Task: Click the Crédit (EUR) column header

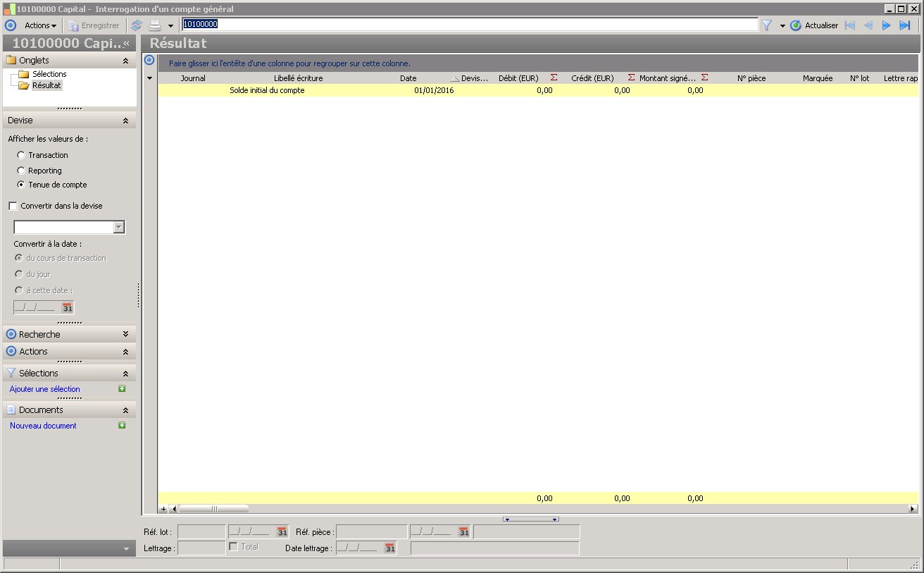Action: click(592, 78)
